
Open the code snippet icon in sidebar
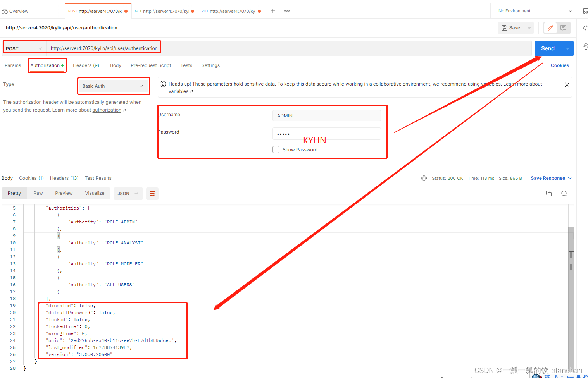coord(585,28)
